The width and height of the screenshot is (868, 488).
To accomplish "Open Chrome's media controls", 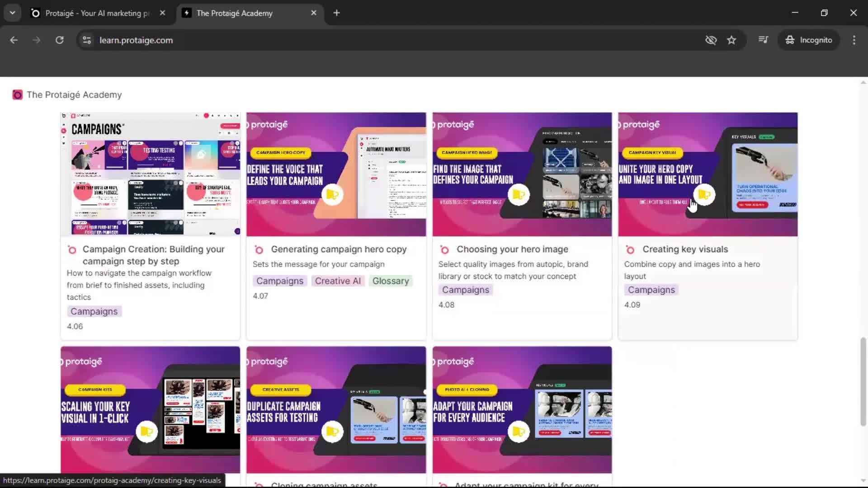I will coord(763,40).
